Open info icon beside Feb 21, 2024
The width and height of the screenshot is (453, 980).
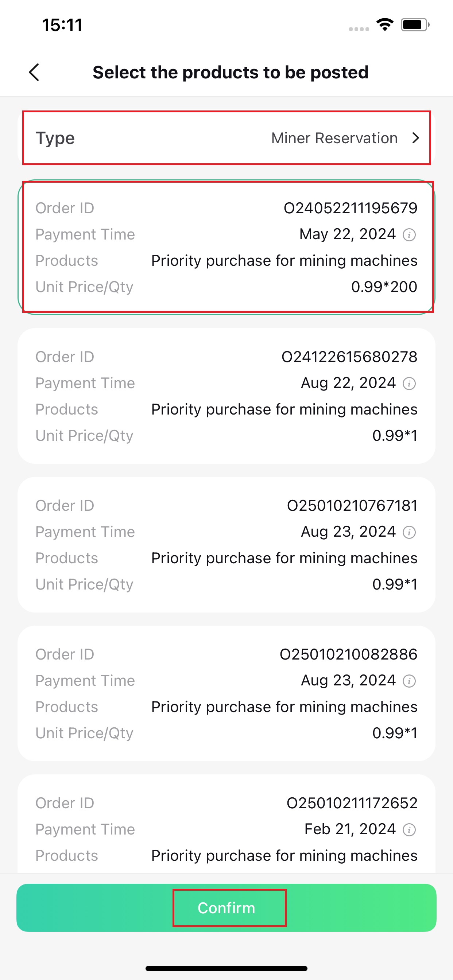click(x=409, y=830)
